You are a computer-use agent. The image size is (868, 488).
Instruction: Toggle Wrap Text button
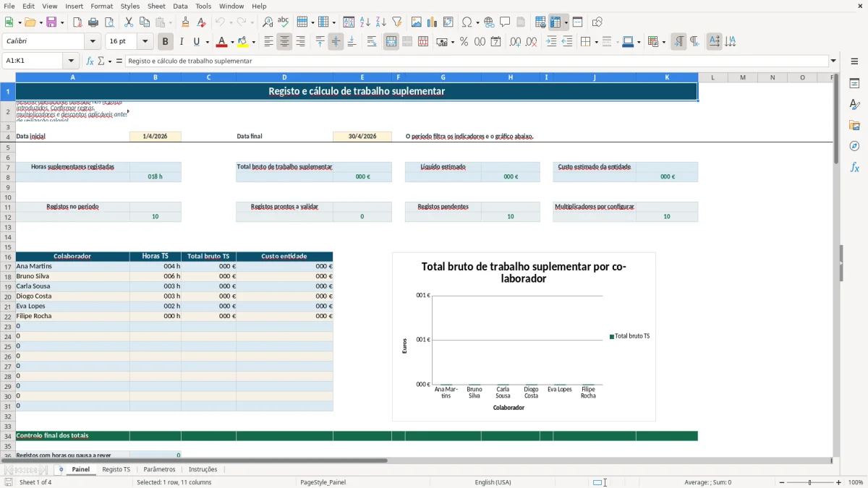[371, 42]
